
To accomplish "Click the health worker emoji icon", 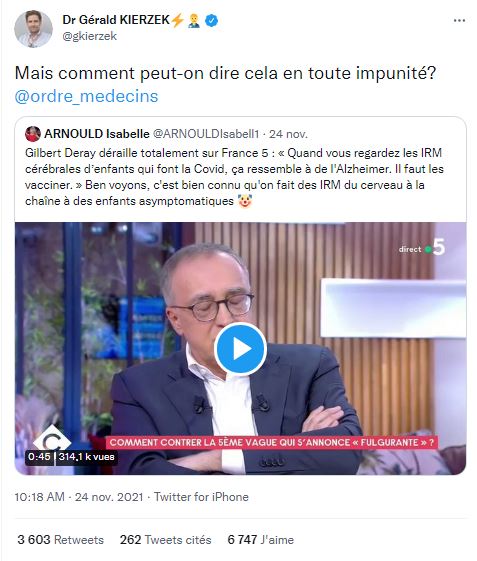I will click(x=194, y=20).
